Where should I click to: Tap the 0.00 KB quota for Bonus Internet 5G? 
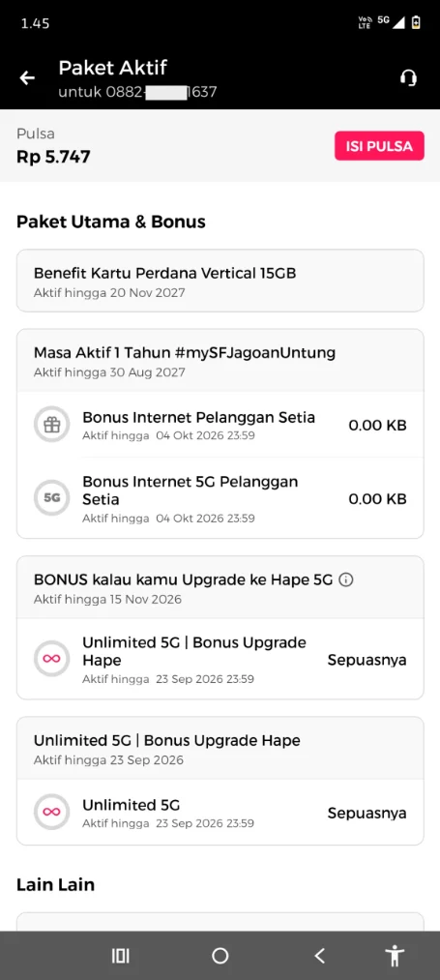377,498
